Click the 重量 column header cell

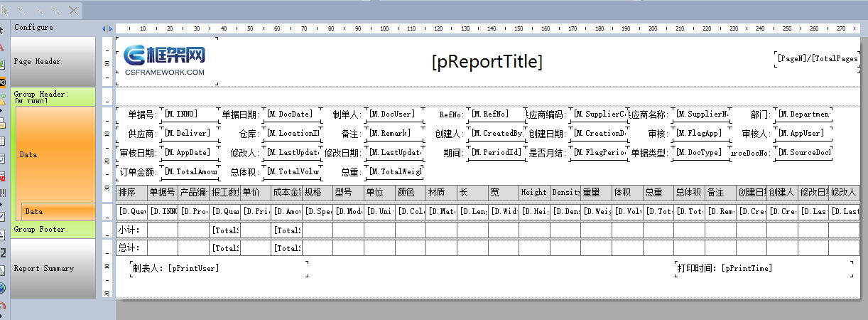(x=597, y=192)
